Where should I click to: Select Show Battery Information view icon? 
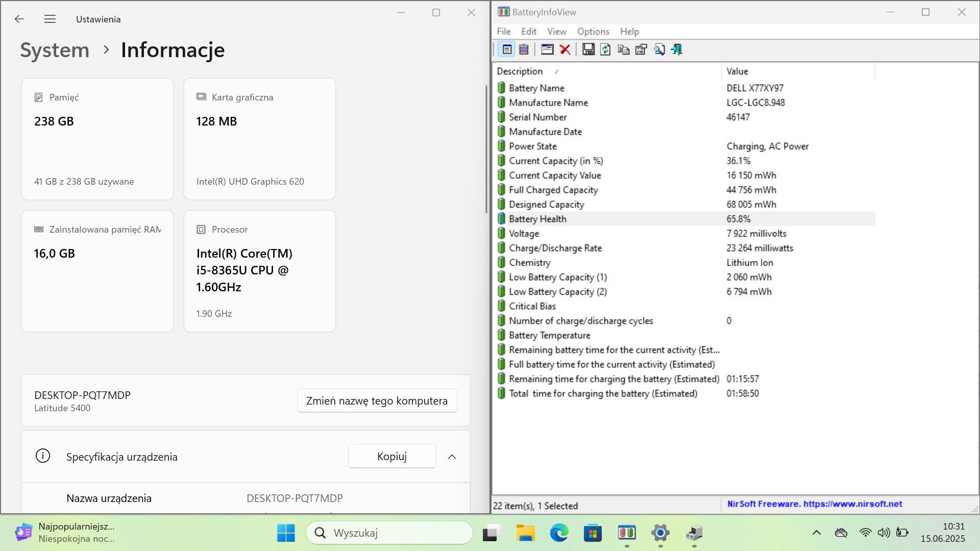pyautogui.click(x=507, y=49)
